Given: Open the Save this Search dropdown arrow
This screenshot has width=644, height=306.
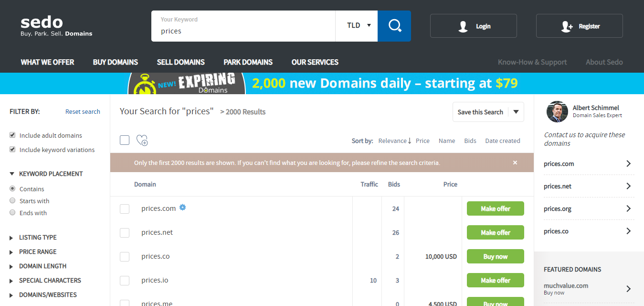Looking at the screenshot, I should coord(516,112).
